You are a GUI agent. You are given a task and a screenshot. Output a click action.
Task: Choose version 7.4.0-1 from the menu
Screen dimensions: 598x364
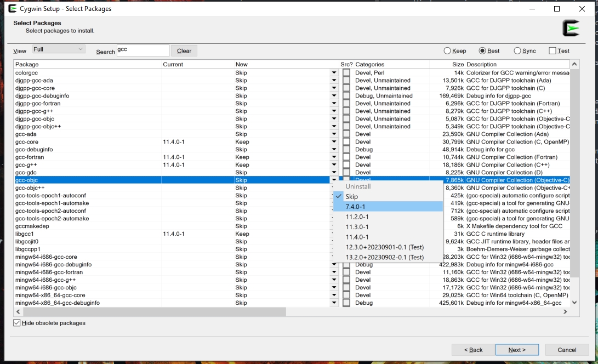click(388, 207)
